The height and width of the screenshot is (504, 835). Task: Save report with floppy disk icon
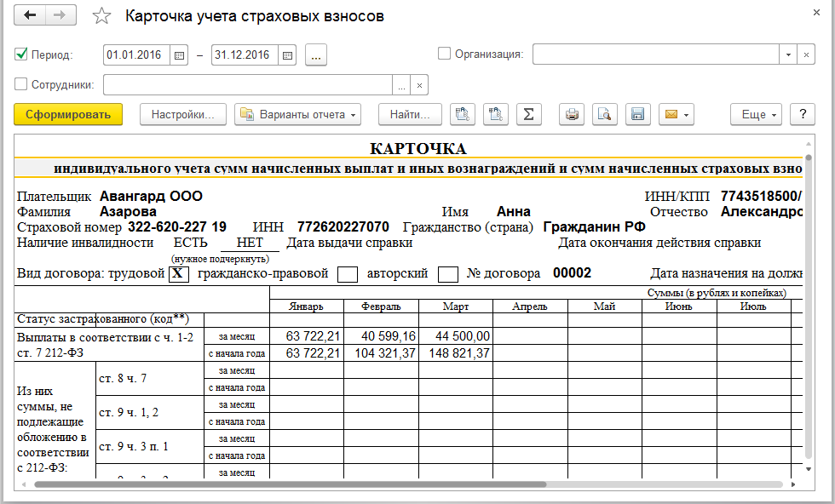637,114
